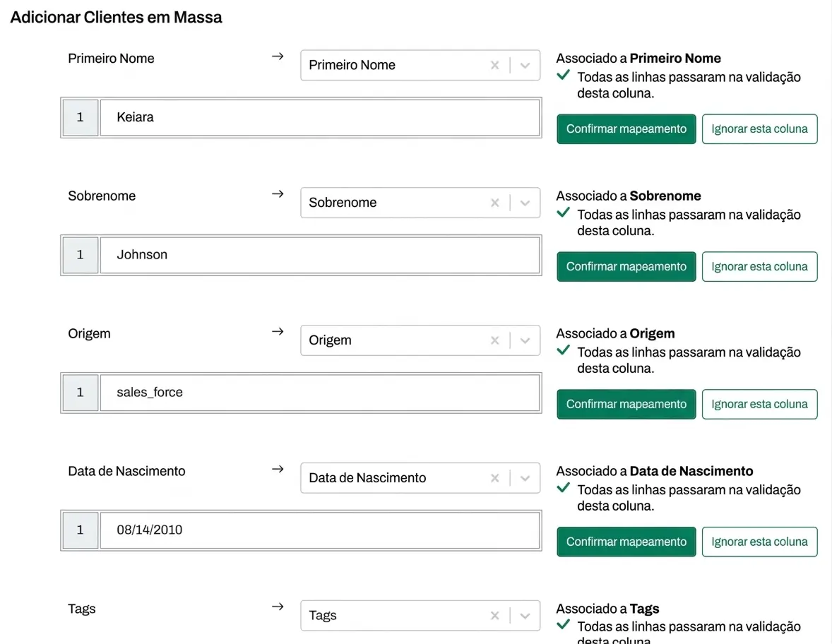
Task: Clear the Data de Nascimento mapping
Action: 494,478
